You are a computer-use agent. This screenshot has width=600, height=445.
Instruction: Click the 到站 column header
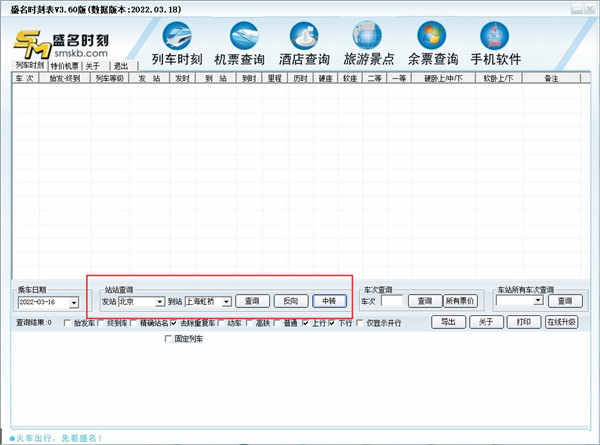[216, 78]
